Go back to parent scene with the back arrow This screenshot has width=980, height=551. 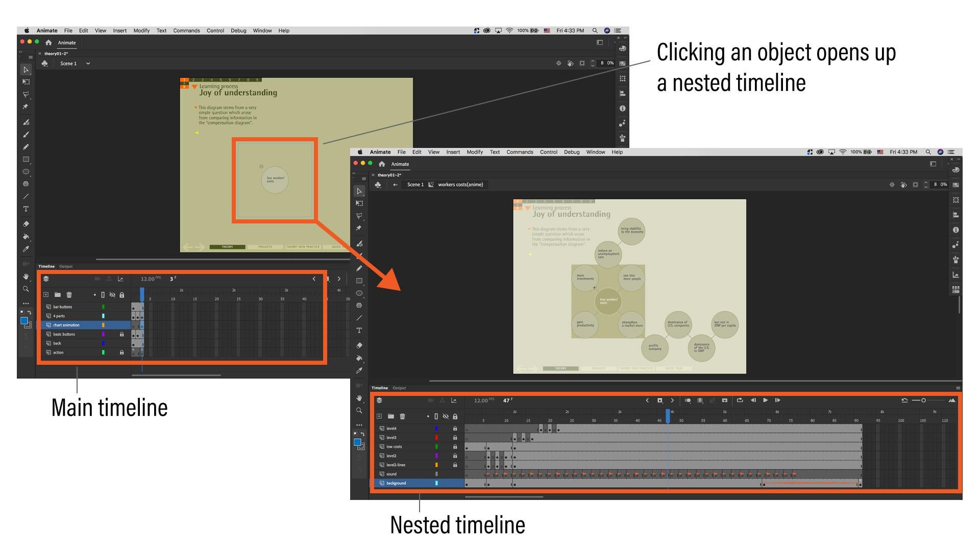(x=395, y=185)
